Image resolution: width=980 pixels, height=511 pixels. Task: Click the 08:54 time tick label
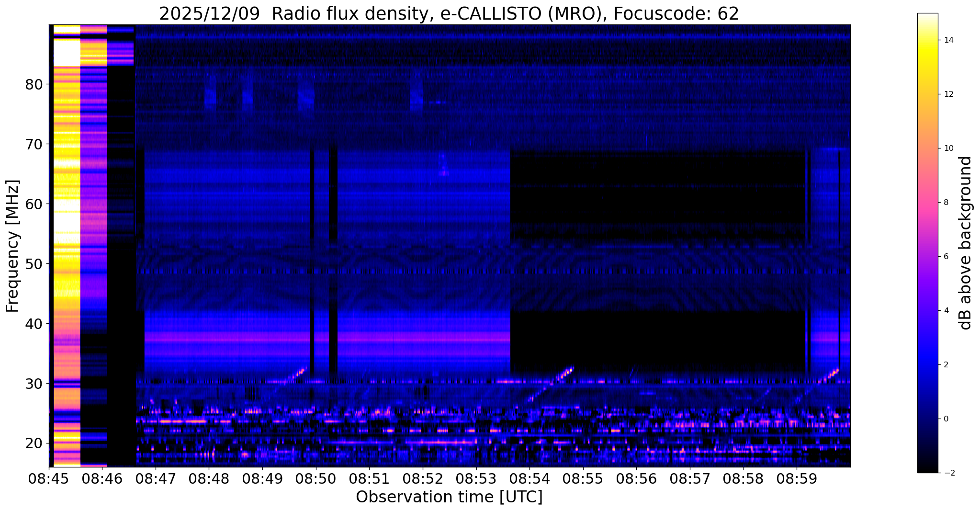(529, 478)
